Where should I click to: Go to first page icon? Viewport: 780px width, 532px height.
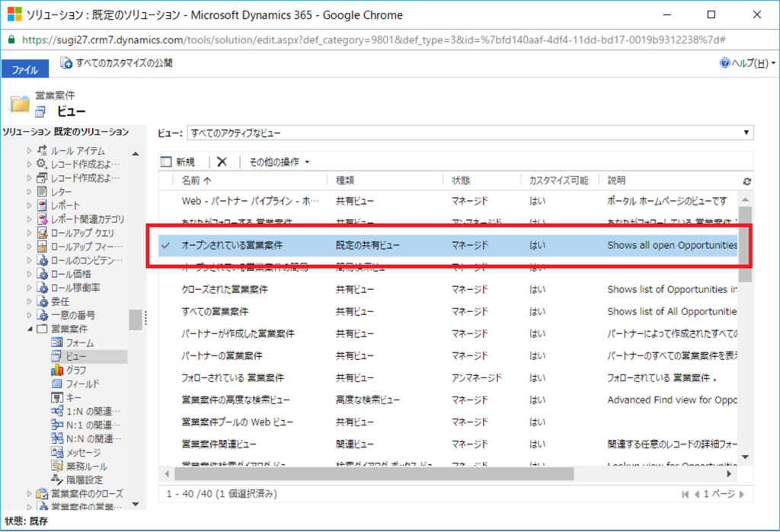click(x=685, y=494)
